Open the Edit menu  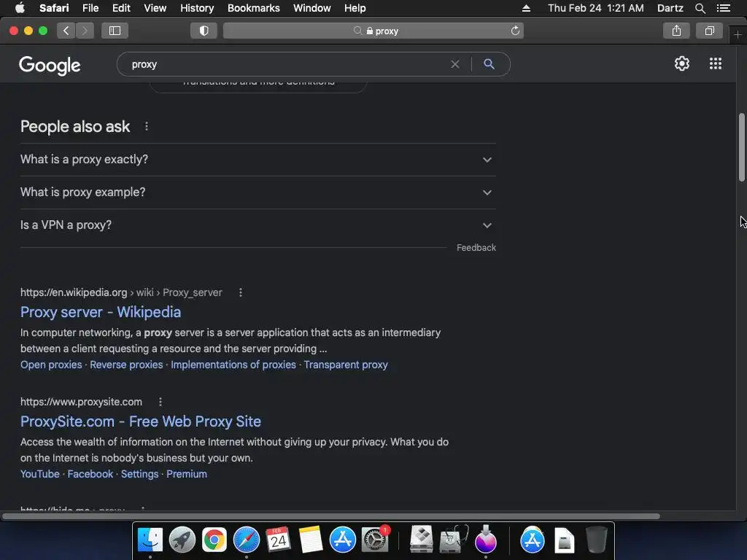pos(121,8)
